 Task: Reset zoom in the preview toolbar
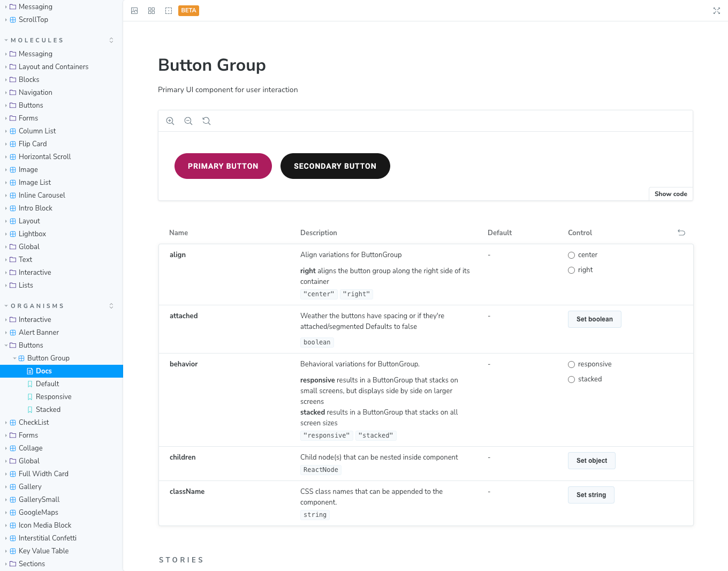[207, 121]
